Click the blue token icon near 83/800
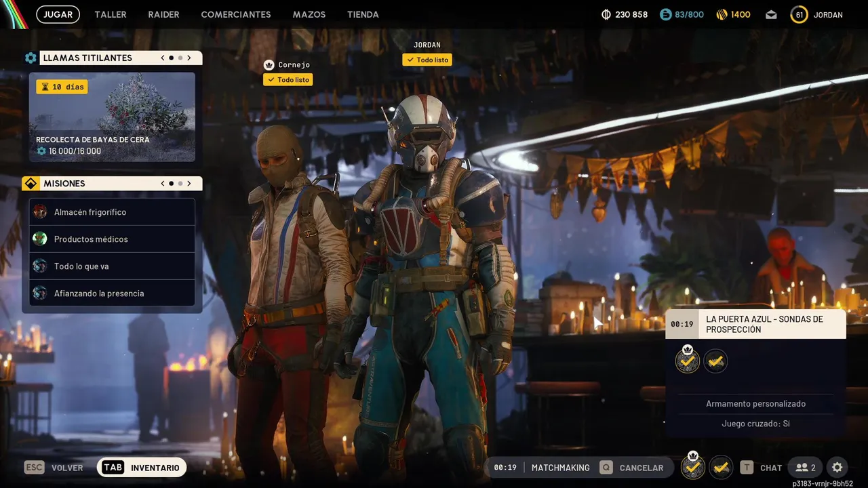Screen dimensions: 868x488 [666, 14]
